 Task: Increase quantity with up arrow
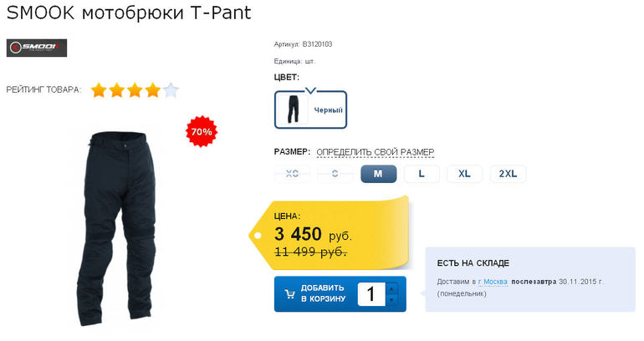coord(392,288)
